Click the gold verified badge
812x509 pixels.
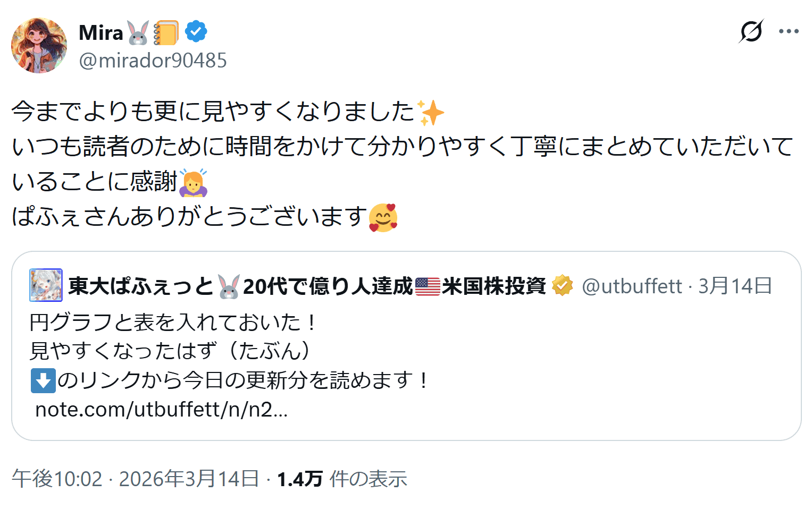point(562,286)
